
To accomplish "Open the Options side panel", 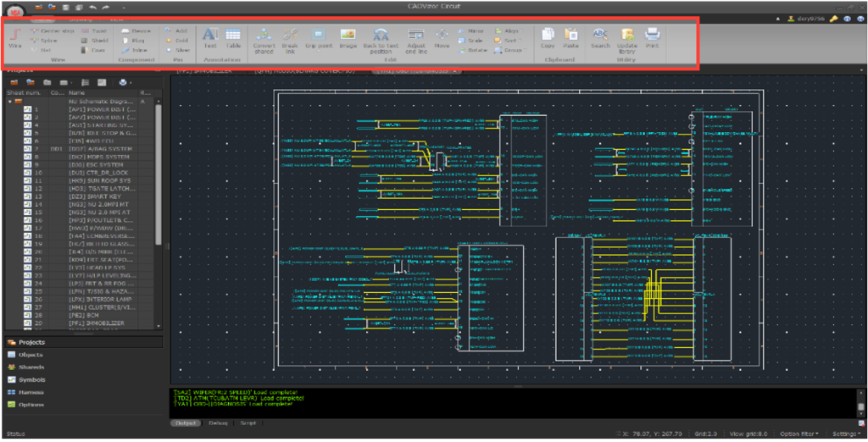I will pyautogui.click(x=84, y=405).
